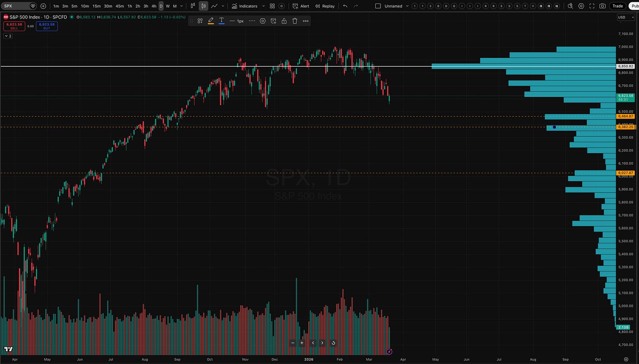Select the line chart style icon
639x364 pixels.
[x=214, y=6]
